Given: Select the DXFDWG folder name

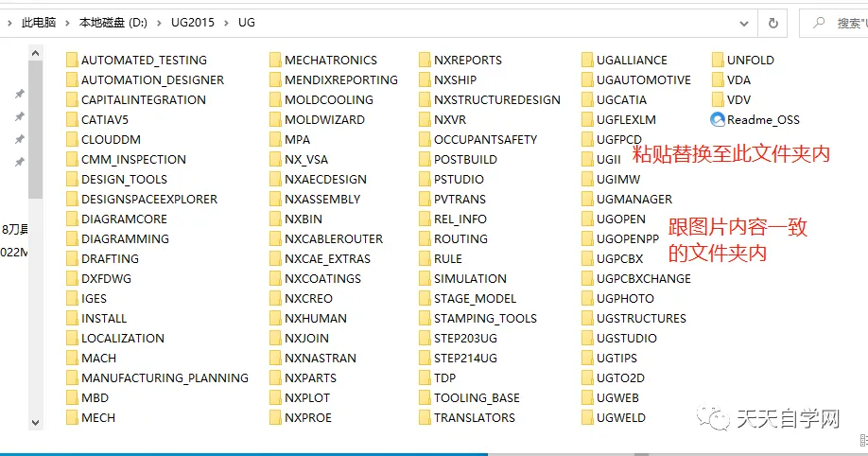Looking at the screenshot, I should click(x=106, y=279).
